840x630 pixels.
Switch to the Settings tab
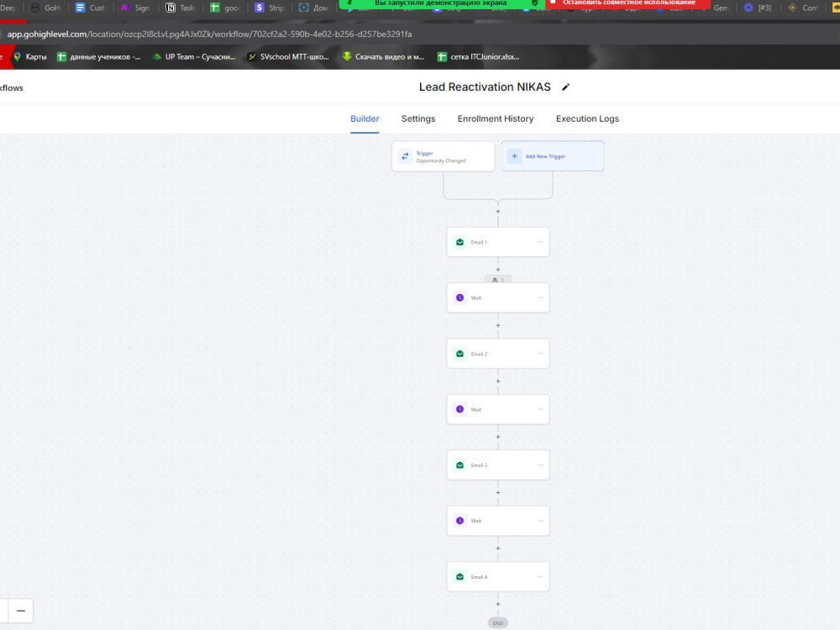pyautogui.click(x=418, y=119)
